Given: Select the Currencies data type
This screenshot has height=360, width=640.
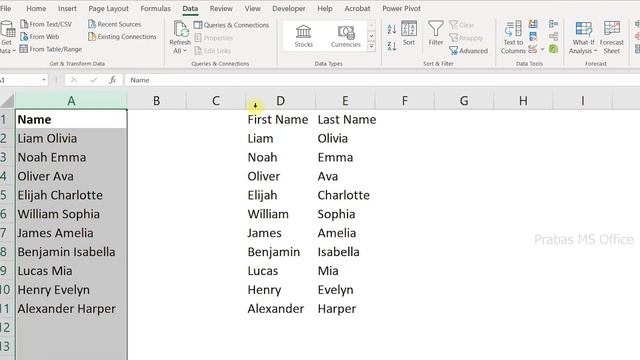Looking at the screenshot, I should click(346, 36).
